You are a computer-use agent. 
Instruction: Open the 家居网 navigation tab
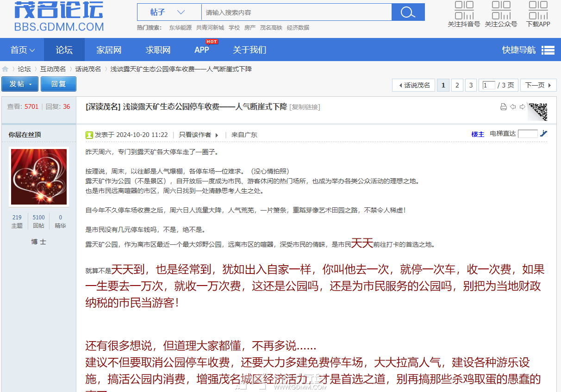pyautogui.click(x=109, y=50)
